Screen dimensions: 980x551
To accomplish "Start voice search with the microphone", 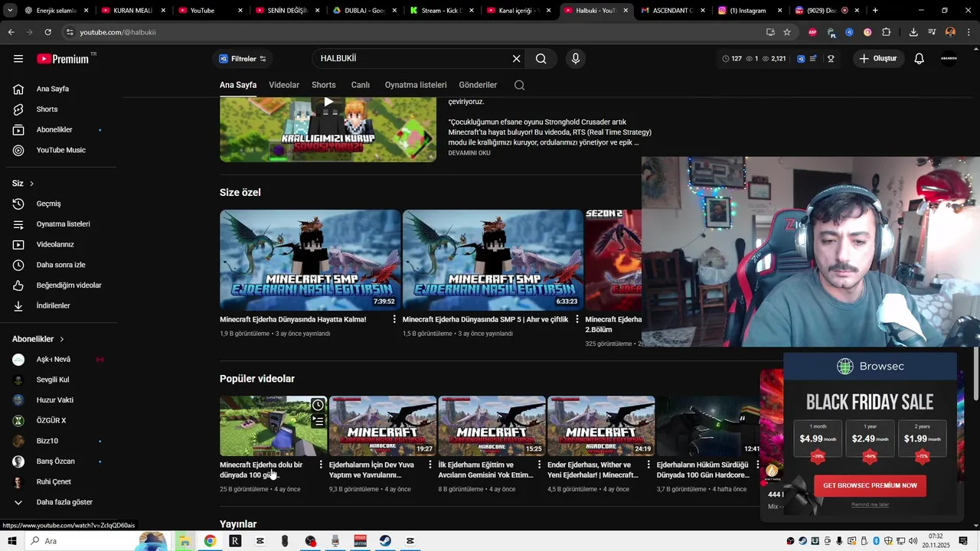I will point(576,59).
